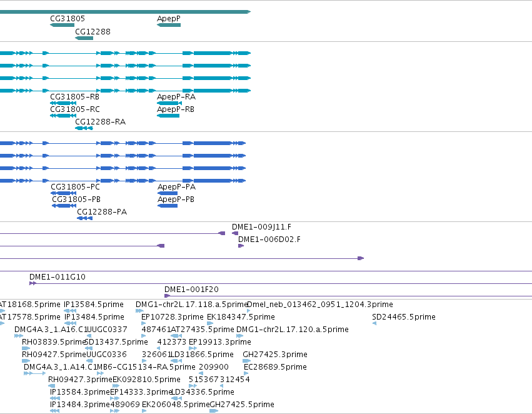The image size is (532, 414).
Task: Select protein ApepP-PA label
Action: pyautogui.click(x=176, y=186)
